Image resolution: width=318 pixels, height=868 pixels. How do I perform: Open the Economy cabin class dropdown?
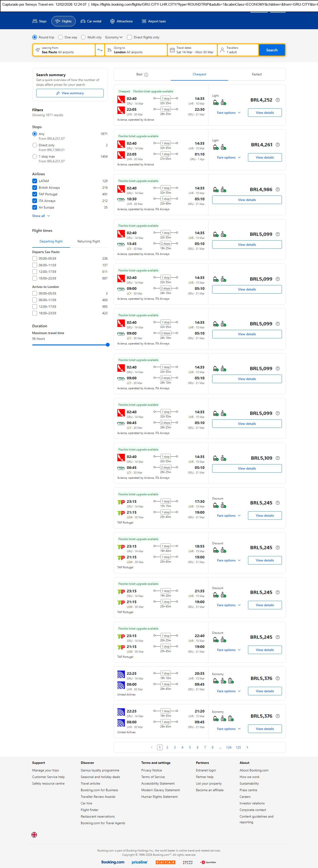point(114,37)
